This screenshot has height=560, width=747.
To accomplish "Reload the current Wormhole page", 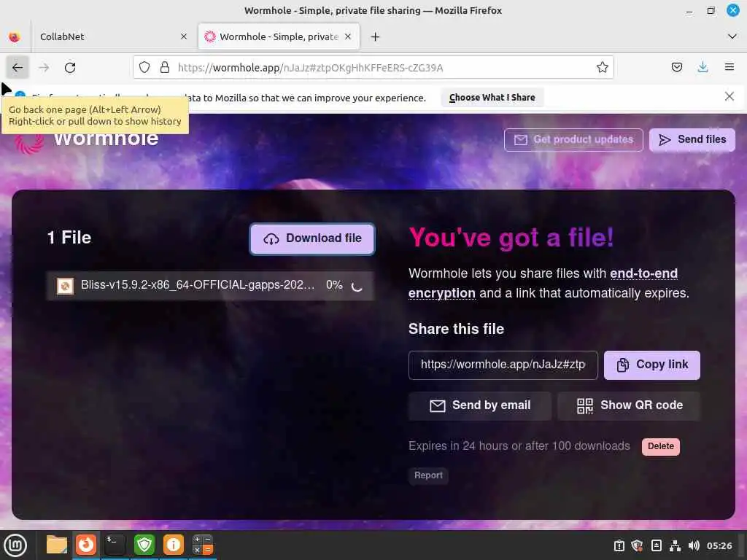I will click(x=70, y=68).
